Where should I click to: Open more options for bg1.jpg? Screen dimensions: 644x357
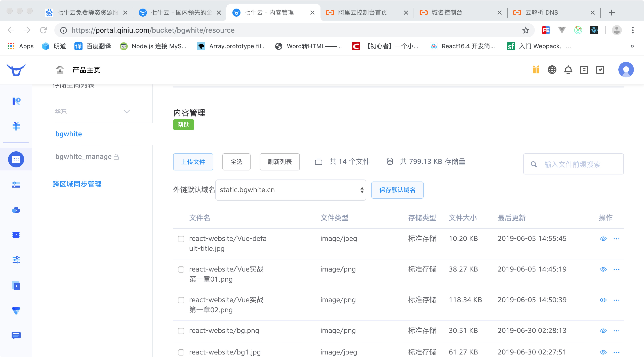click(616, 352)
